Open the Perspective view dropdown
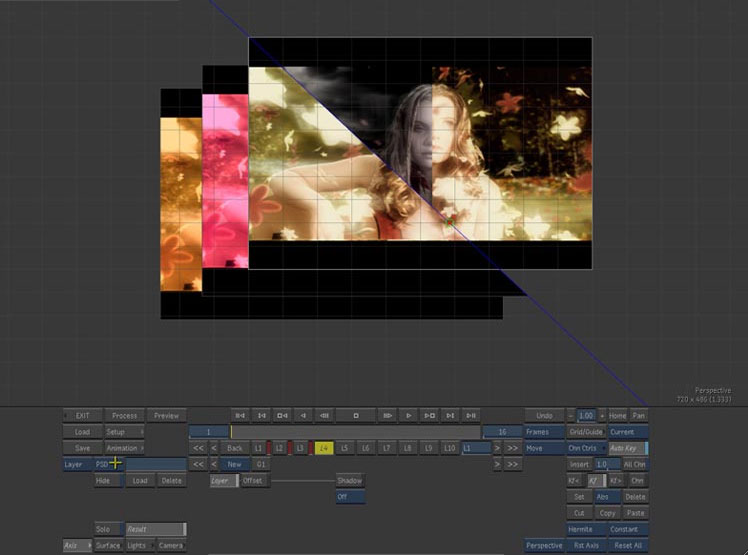 [x=544, y=545]
